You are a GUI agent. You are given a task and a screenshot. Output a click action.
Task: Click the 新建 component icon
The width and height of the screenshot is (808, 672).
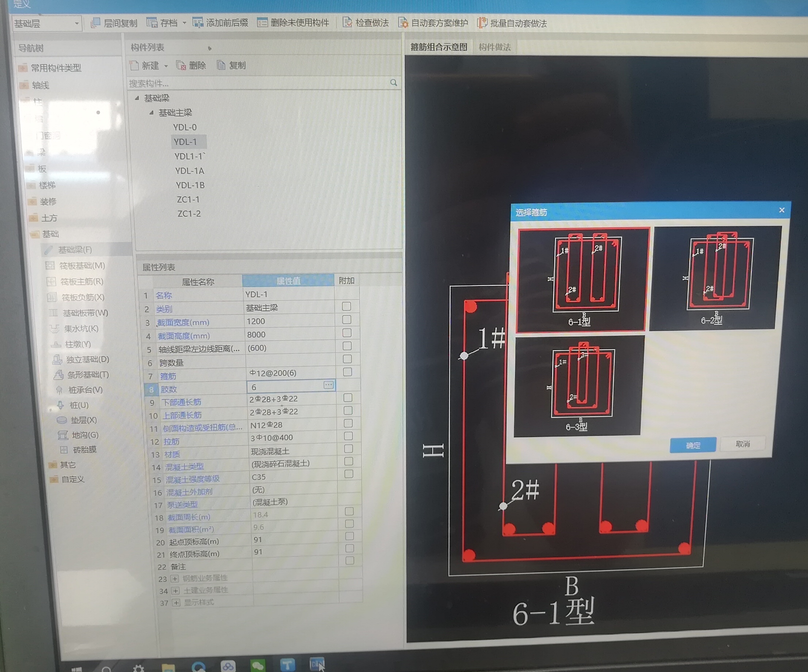(x=134, y=65)
